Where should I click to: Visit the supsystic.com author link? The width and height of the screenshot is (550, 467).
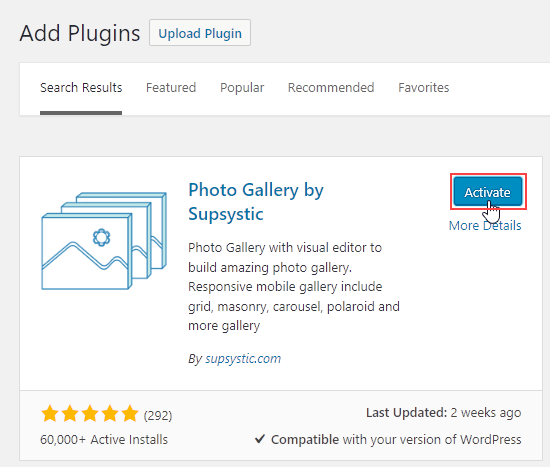[243, 359]
